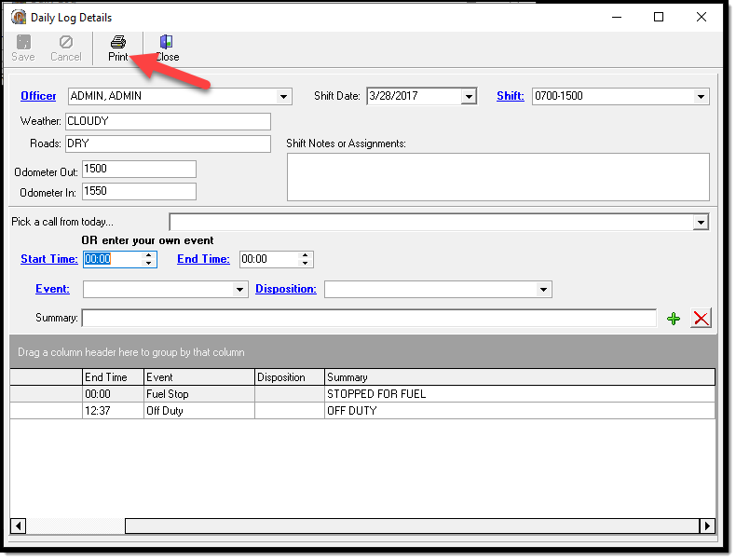Screen dimensions: 736x560
Task: Expand the 'Pick a call from today' dropdown
Action: (700, 222)
